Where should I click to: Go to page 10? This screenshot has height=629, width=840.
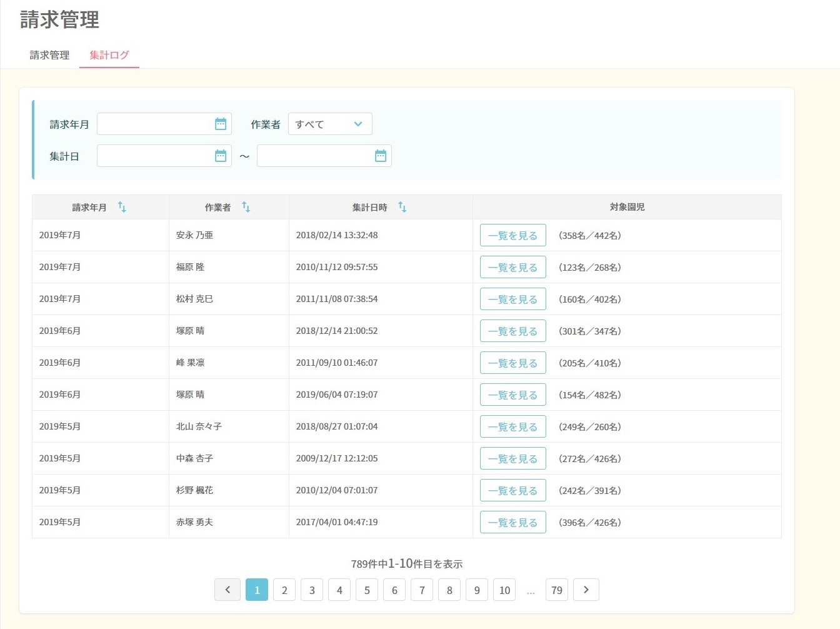504,590
